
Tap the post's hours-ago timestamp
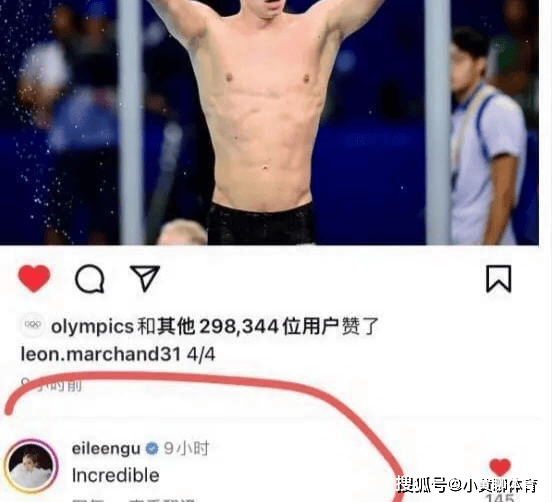(x=51, y=384)
